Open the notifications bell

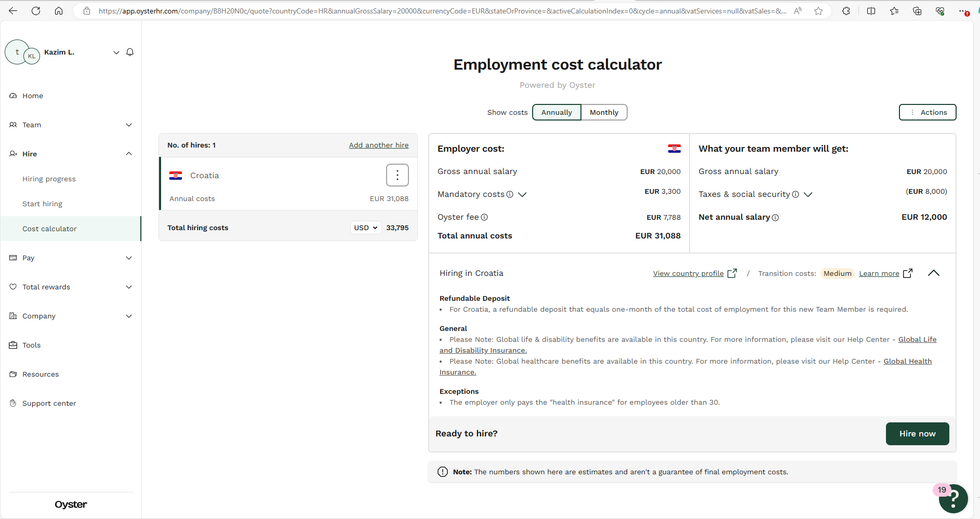click(x=129, y=52)
